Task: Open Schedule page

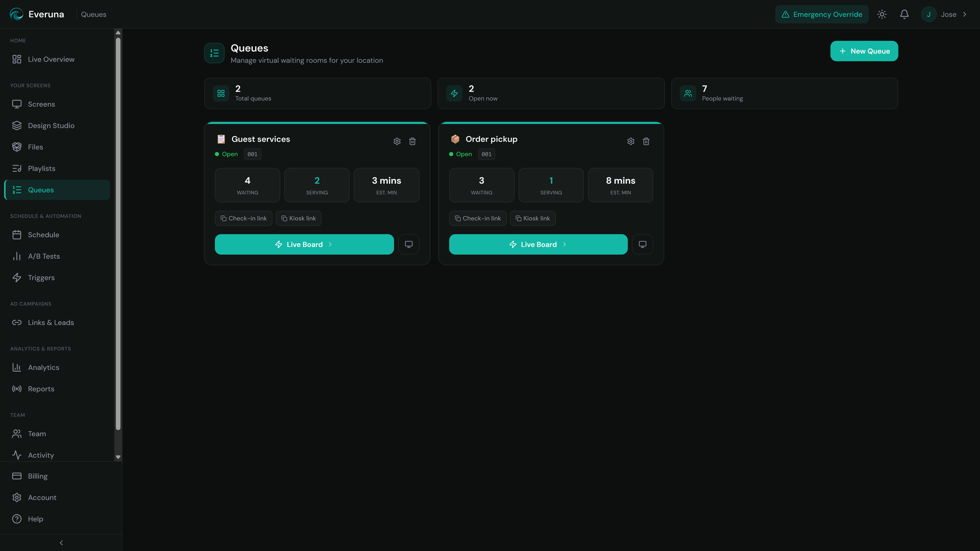Action: pyautogui.click(x=57, y=235)
